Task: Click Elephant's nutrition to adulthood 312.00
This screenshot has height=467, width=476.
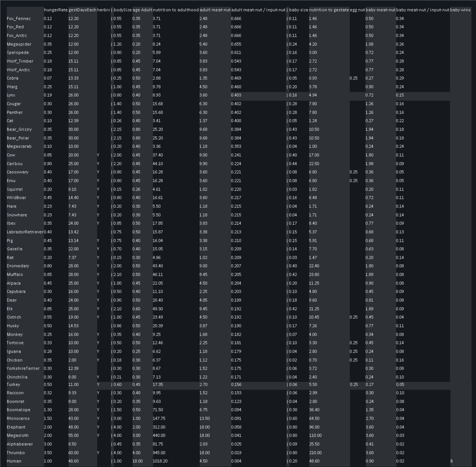Action: [x=159, y=427]
